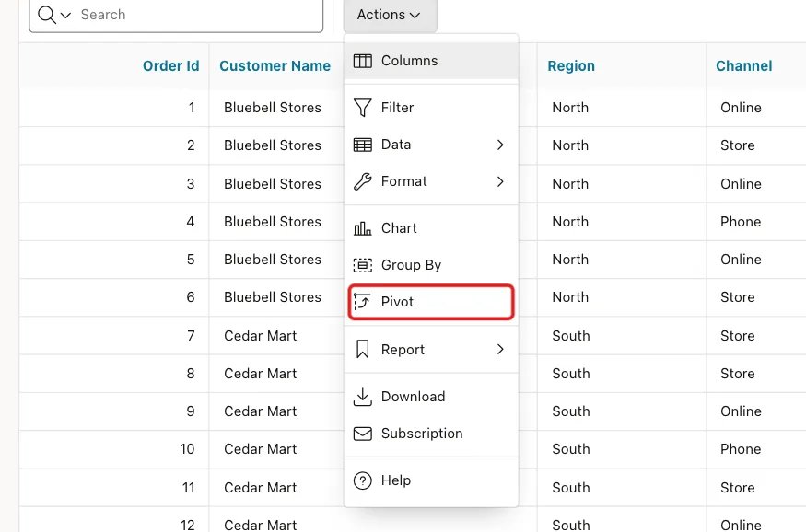This screenshot has width=806, height=532.
Task: Select the Chart menu entry
Action: (x=431, y=228)
